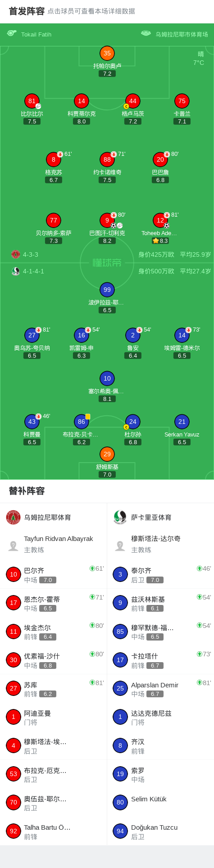Select scorer 9 巴图汗-切利克

107,220
